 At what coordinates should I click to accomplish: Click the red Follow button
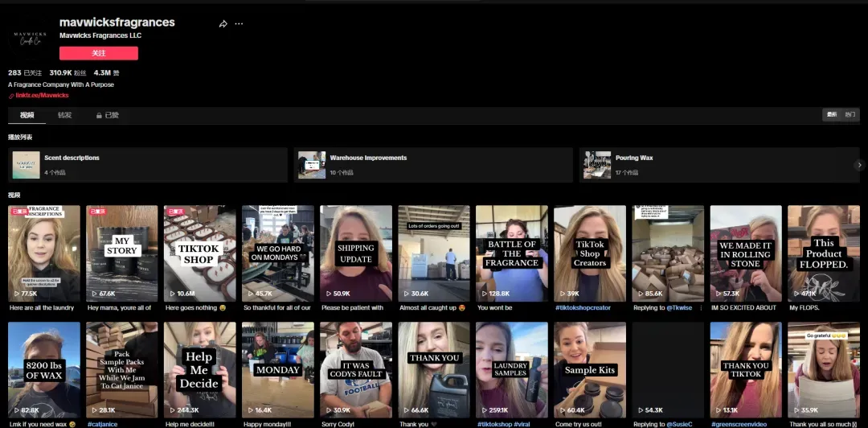click(x=99, y=53)
